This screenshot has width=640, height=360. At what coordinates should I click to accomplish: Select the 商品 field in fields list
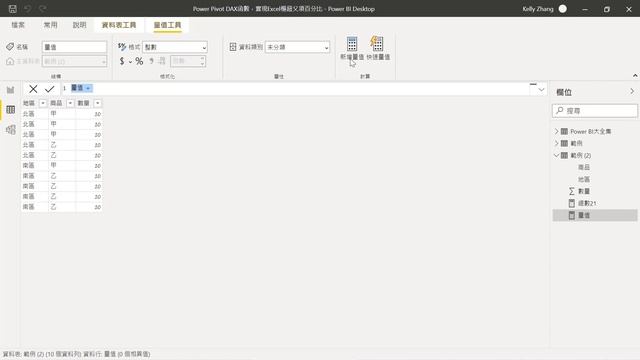pyautogui.click(x=584, y=167)
